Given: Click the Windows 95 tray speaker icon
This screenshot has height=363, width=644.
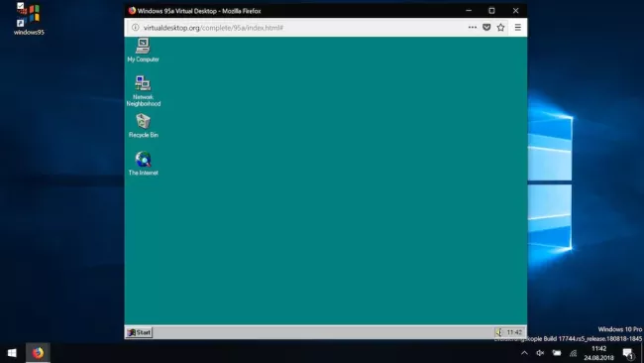Looking at the screenshot, I should (x=499, y=332).
